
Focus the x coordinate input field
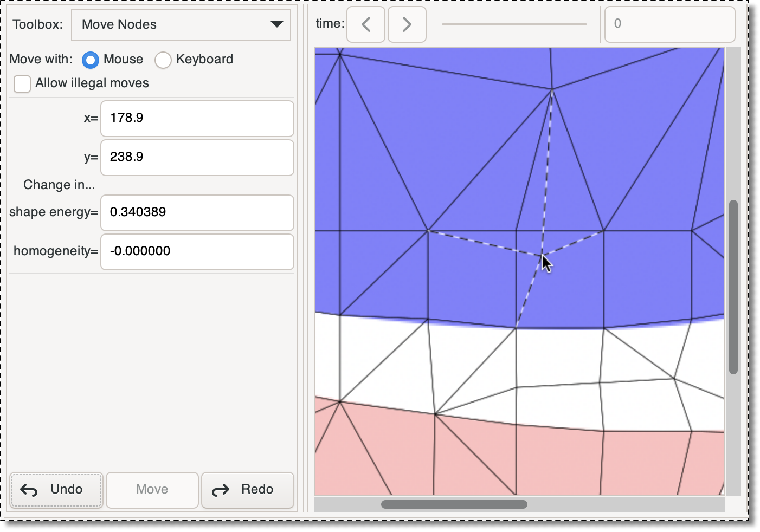coord(197,118)
